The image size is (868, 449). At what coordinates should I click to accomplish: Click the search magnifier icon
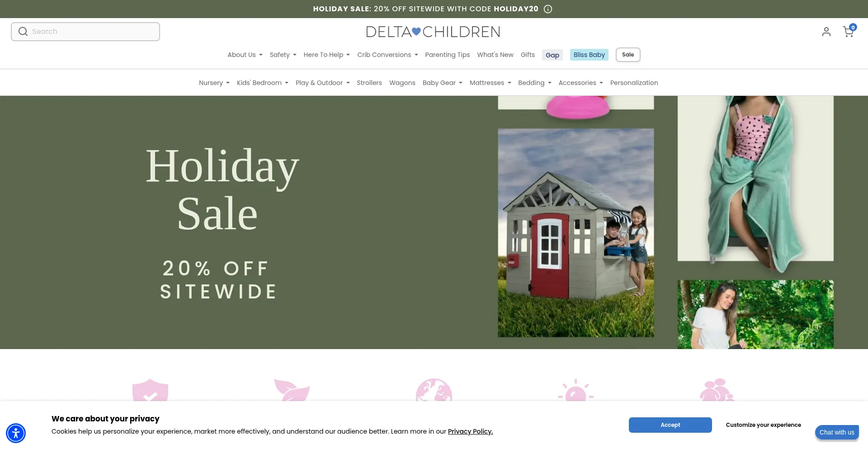(23, 32)
